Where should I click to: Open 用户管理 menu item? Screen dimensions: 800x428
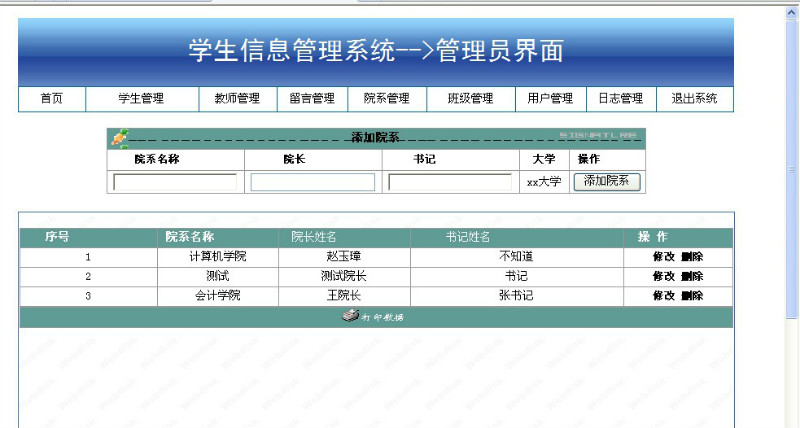(x=550, y=98)
